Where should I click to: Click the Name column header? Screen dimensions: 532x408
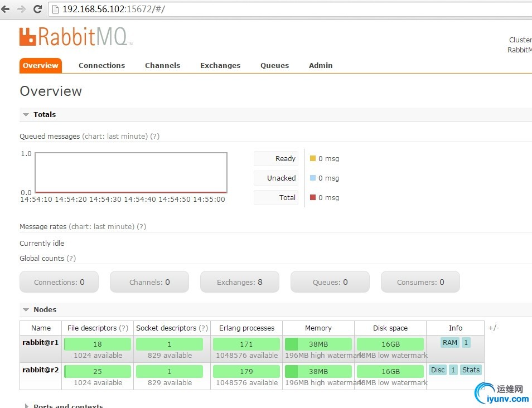point(41,328)
